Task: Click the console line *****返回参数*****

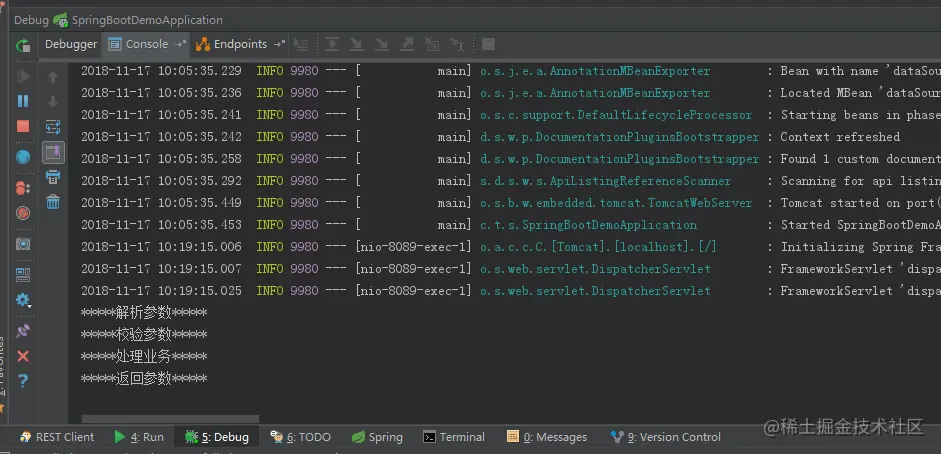Action: click(x=144, y=379)
